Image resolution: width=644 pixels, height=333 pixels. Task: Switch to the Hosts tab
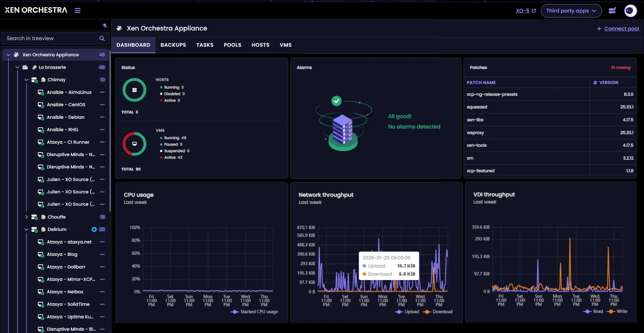pyautogui.click(x=260, y=45)
